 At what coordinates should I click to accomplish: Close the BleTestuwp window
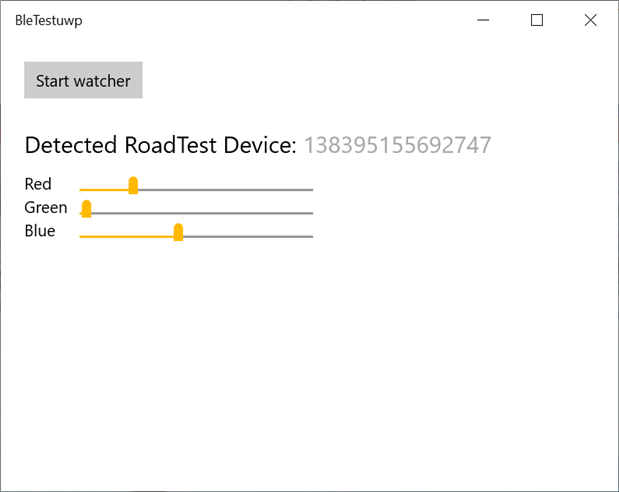(x=590, y=20)
